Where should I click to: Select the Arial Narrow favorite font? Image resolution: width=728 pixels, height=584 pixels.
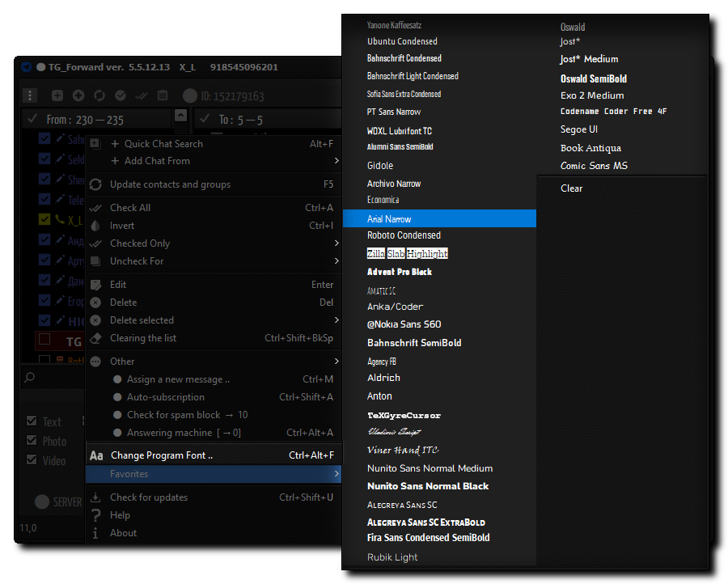pyautogui.click(x=439, y=218)
